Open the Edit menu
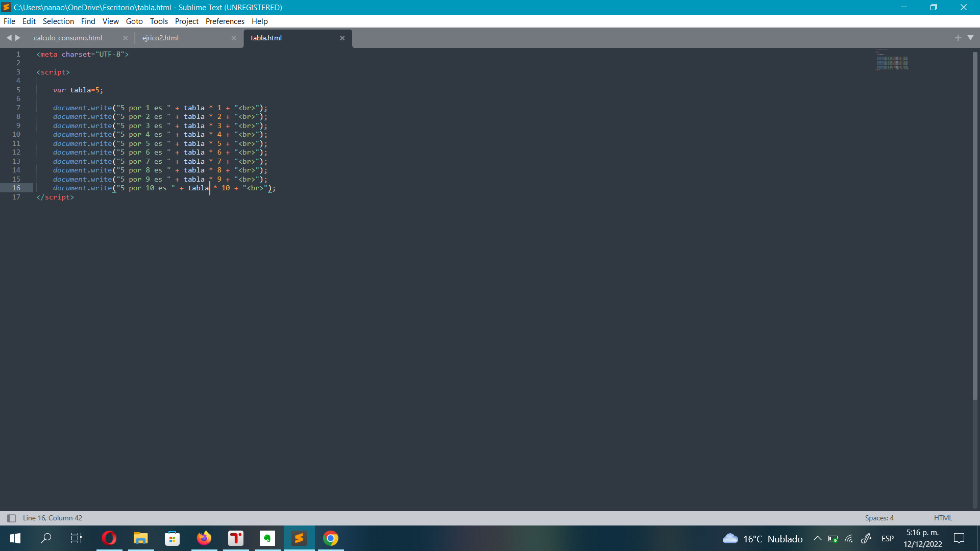The height and width of the screenshot is (551, 980). [x=29, y=21]
